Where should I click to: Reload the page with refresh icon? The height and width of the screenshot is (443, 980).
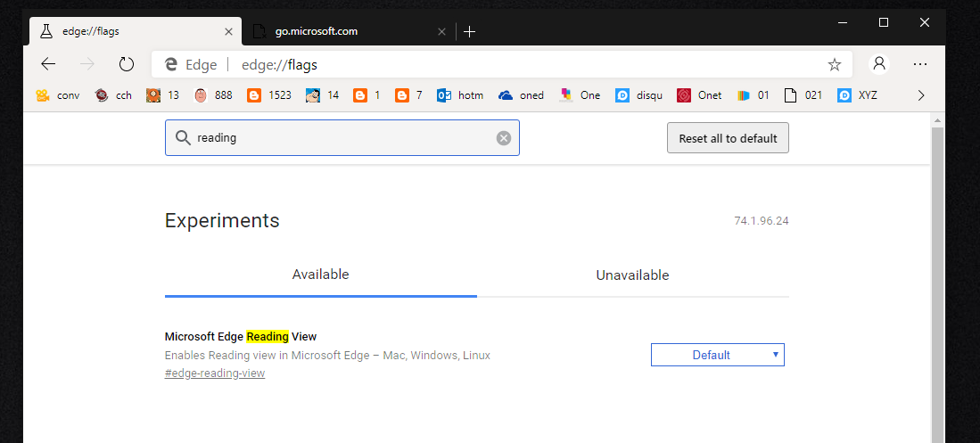pos(127,64)
